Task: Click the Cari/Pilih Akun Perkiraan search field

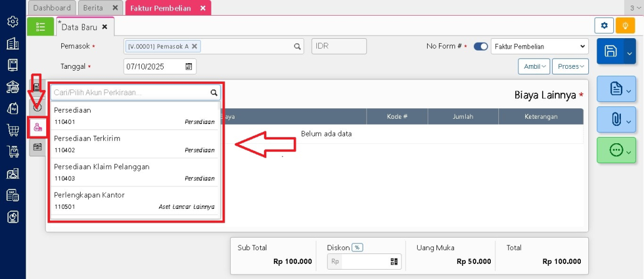Action: (130, 93)
